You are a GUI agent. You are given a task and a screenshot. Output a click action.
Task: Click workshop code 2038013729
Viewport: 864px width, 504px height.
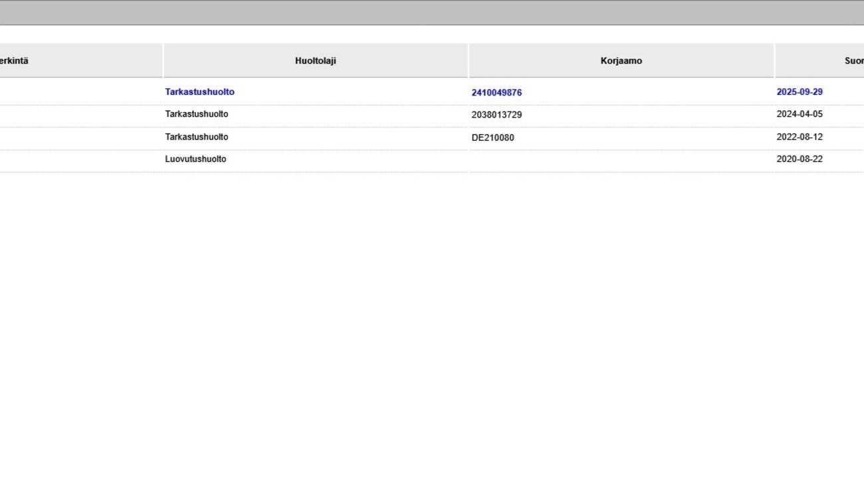pyautogui.click(x=496, y=115)
